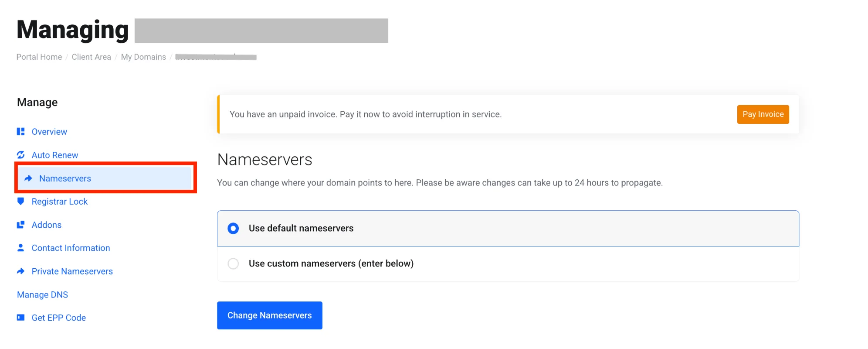Open Overview in Manage sidebar

(49, 132)
